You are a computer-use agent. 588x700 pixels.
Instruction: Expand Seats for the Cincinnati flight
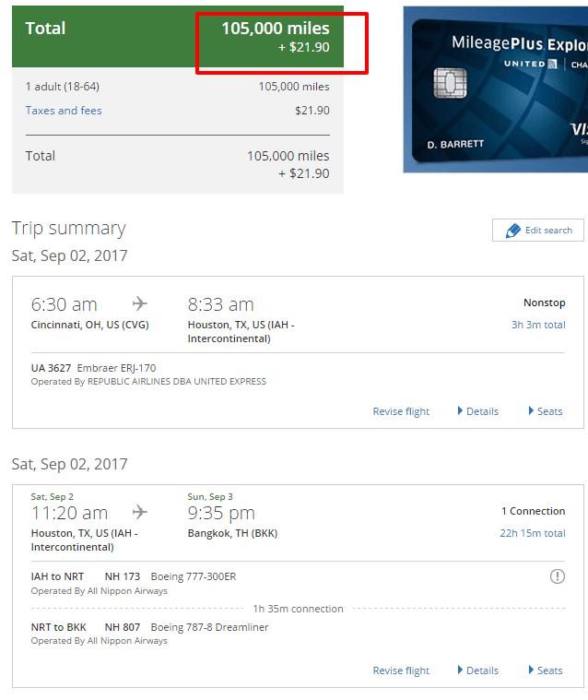pyautogui.click(x=546, y=411)
